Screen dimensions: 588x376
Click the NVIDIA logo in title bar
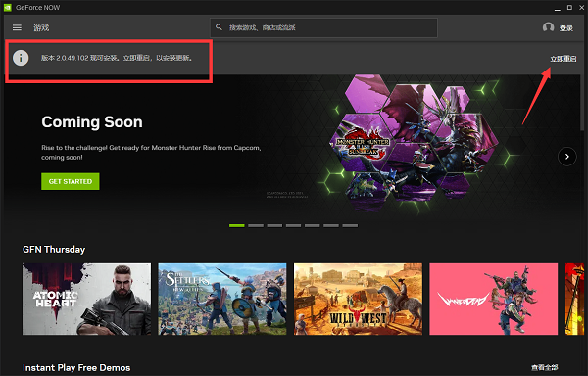[8, 7]
